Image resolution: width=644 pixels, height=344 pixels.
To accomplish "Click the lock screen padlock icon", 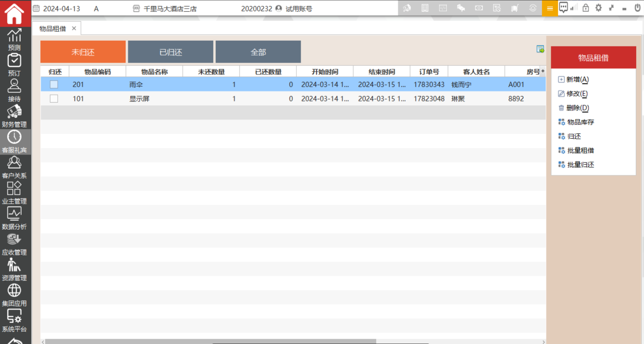I will [586, 8].
